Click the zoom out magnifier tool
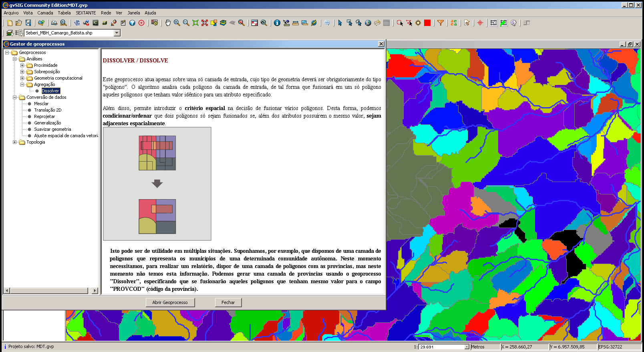644x352 pixels. point(186,23)
